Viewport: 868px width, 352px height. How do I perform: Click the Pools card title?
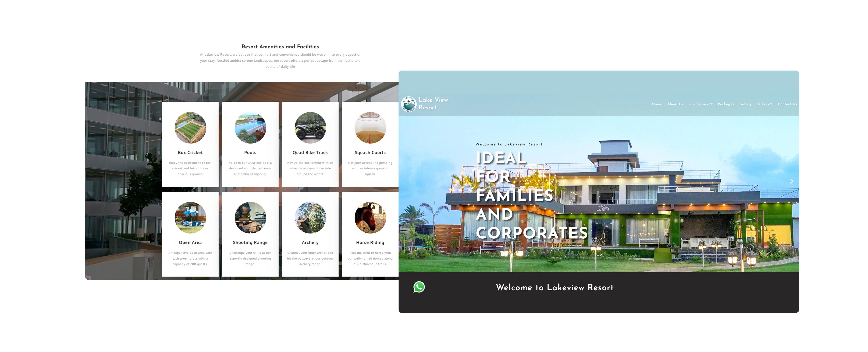pyautogui.click(x=250, y=153)
